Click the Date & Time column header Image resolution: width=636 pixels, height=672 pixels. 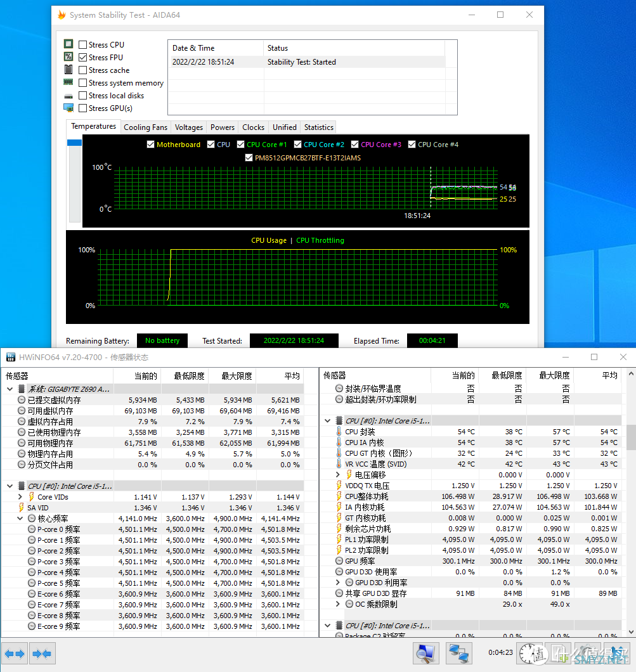click(x=216, y=48)
